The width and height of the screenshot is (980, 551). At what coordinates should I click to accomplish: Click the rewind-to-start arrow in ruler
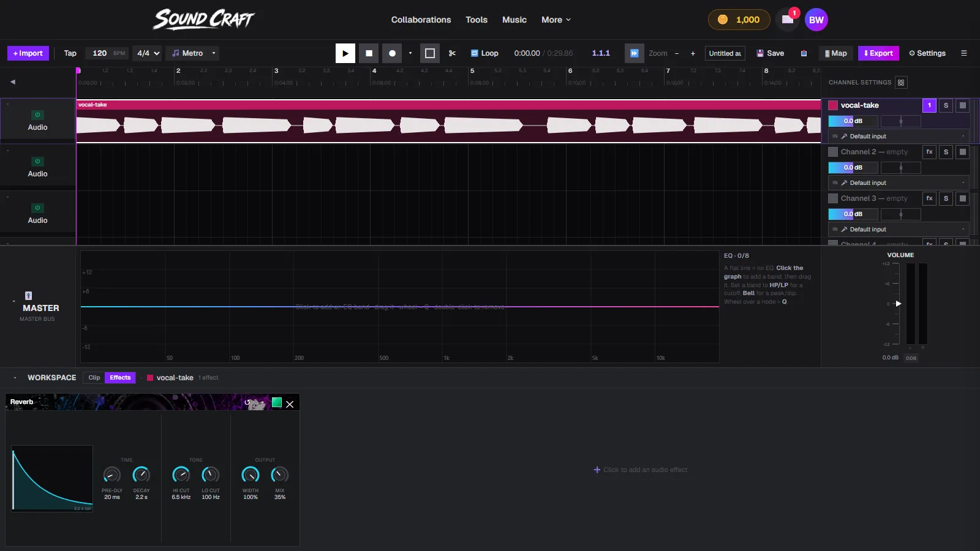(12, 82)
